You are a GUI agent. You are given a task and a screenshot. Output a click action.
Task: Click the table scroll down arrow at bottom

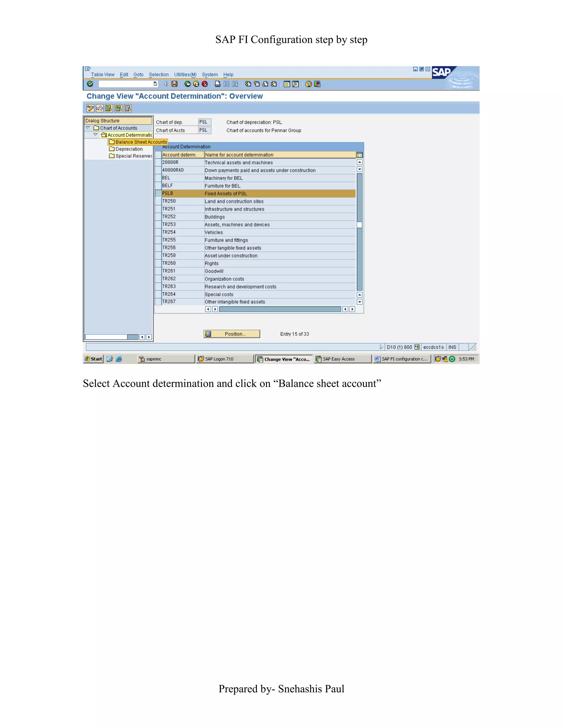[360, 302]
